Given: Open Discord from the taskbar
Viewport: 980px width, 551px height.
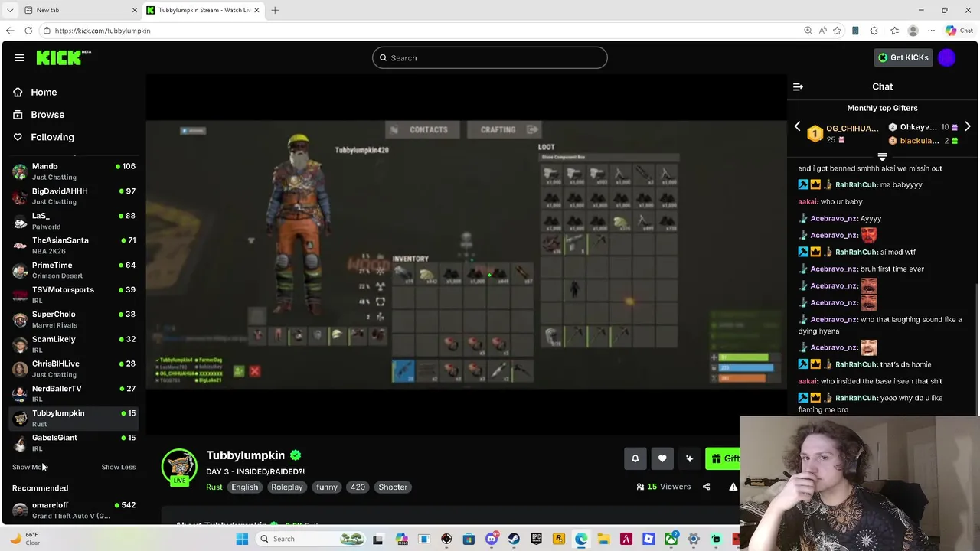Looking at the screenshot, I should [x=492, y=539].
